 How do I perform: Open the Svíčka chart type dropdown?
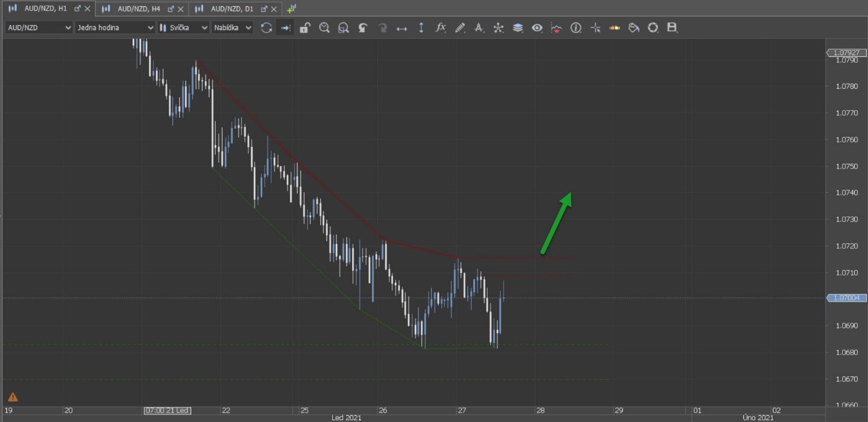point(183,28)
